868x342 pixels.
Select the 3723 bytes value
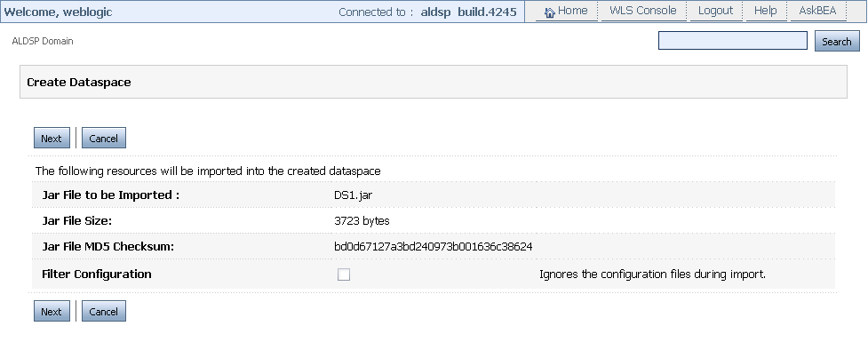tap(362, 221)
